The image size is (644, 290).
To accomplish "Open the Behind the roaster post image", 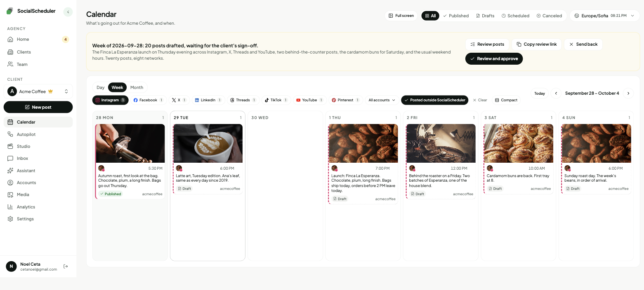I will click(x=441, y=143).
